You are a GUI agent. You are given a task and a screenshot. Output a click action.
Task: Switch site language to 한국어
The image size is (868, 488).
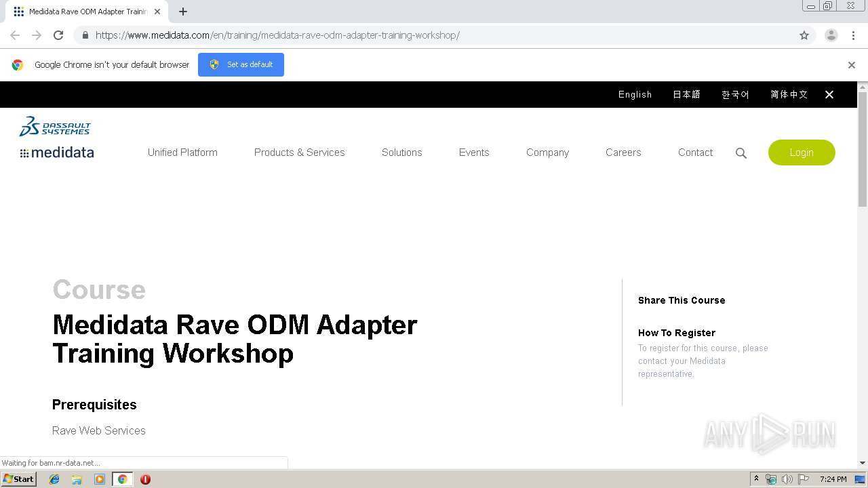click(735, 95)
